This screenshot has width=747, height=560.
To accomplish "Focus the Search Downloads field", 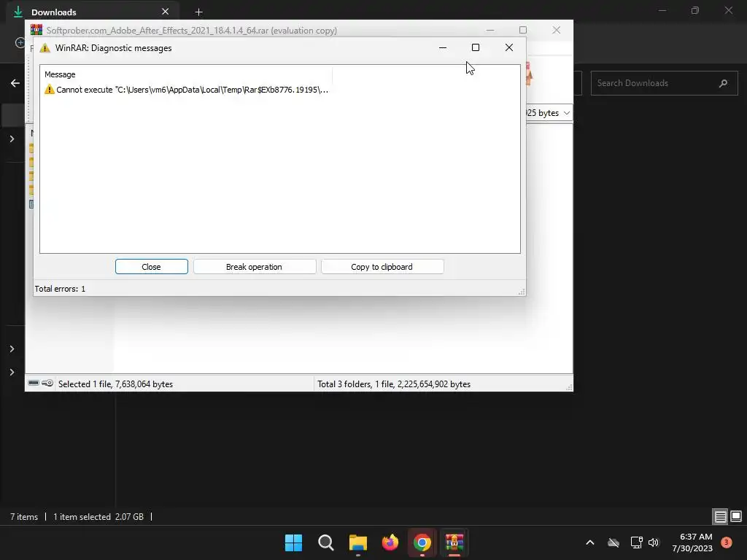I will click(664, 83).
